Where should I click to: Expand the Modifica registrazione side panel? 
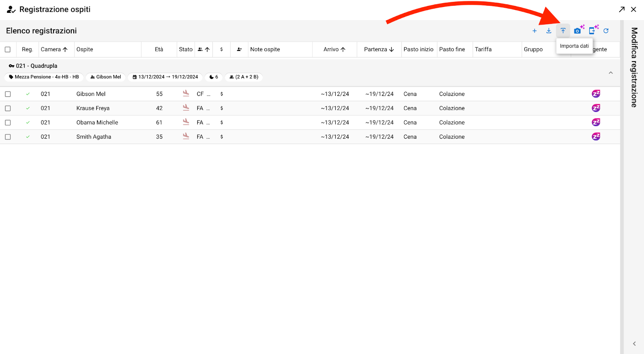click(x=634, y=344)
